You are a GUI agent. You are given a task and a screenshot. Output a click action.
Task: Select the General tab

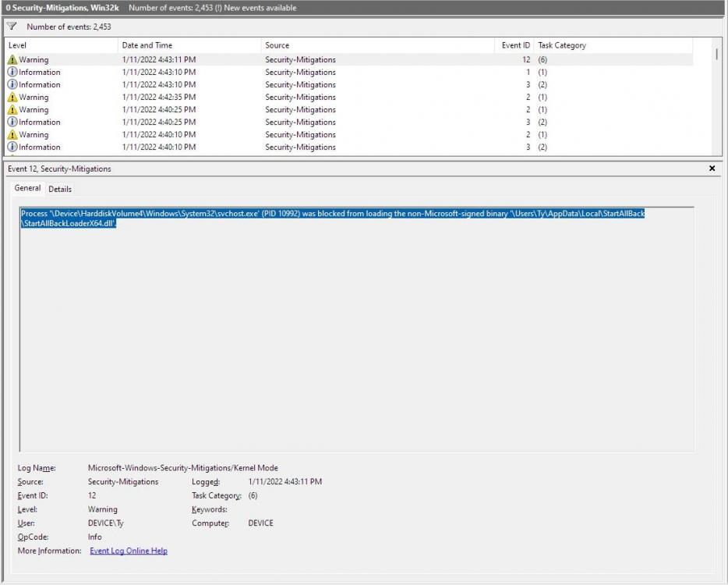point(27,188)
